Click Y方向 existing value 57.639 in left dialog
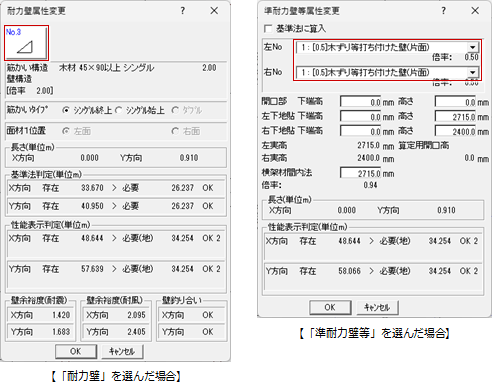This screenshot has width=492, height=391. [x=92, y=269]
